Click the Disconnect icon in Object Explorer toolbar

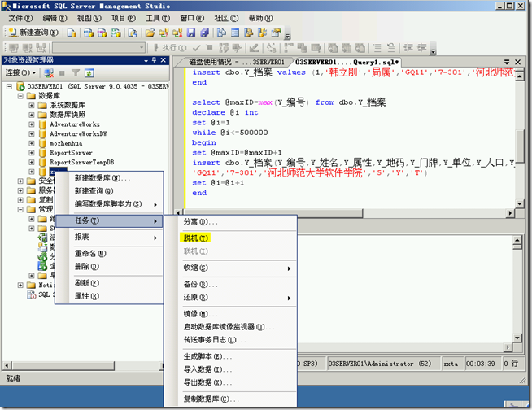pos(49,72)
